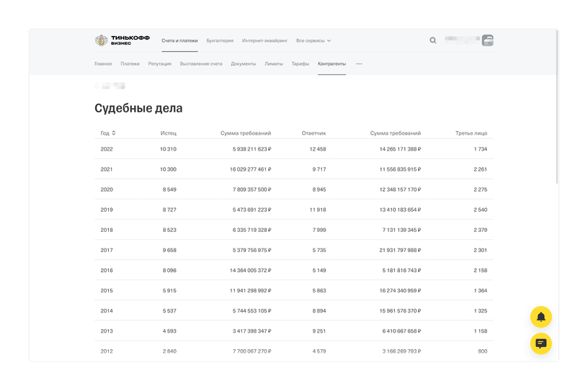Open the Тарифы section
Viewport: 588px width, 391px height.
[300, 64]
